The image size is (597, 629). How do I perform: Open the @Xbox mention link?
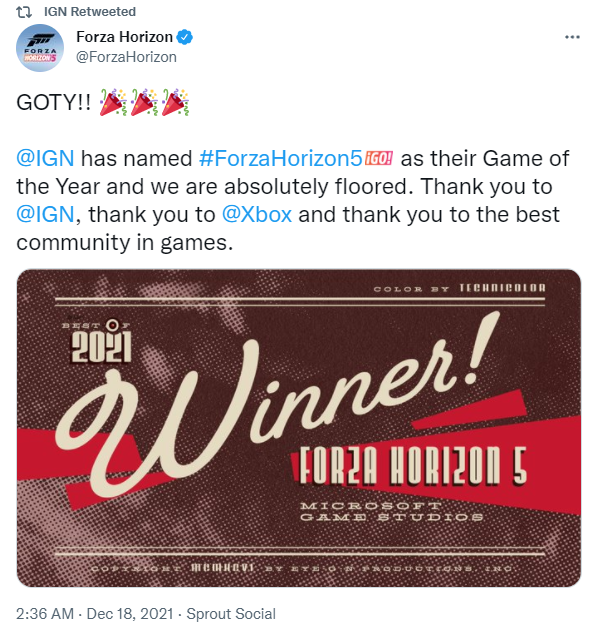257,215
